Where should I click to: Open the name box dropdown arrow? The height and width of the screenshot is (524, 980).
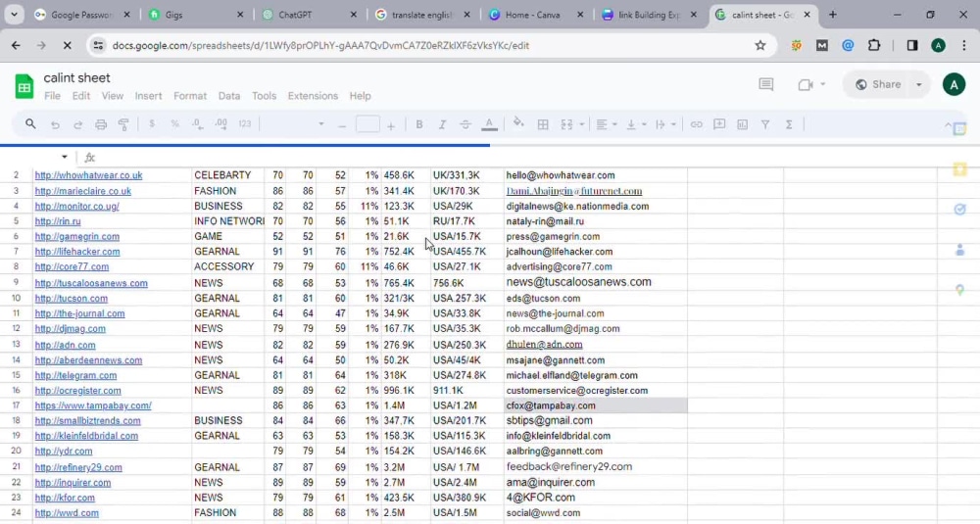65,158
